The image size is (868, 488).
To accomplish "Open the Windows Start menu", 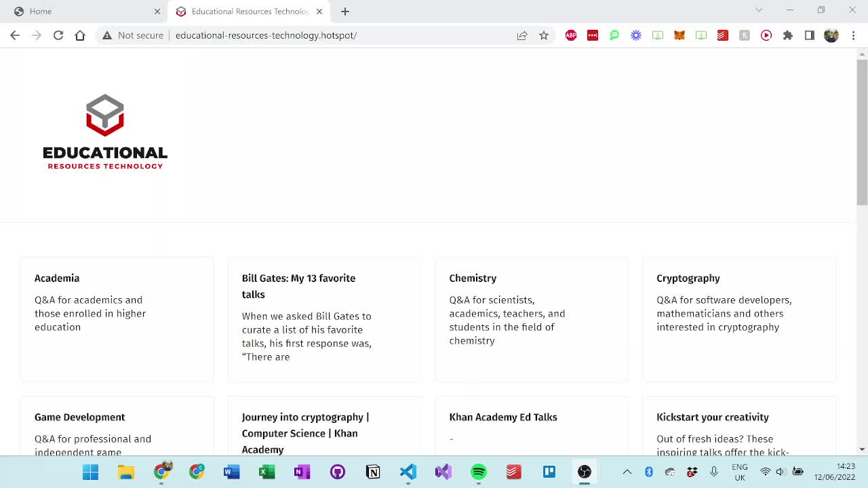I will pos(90,472).
